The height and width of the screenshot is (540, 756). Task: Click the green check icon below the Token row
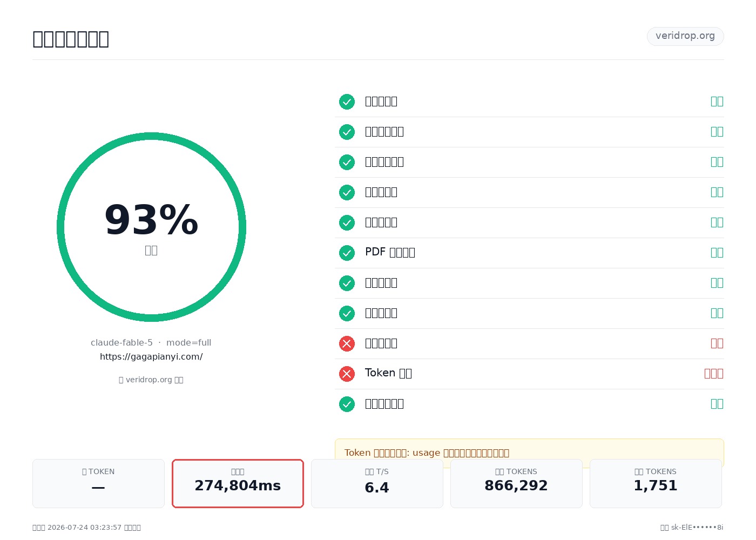tap(347, 404)
